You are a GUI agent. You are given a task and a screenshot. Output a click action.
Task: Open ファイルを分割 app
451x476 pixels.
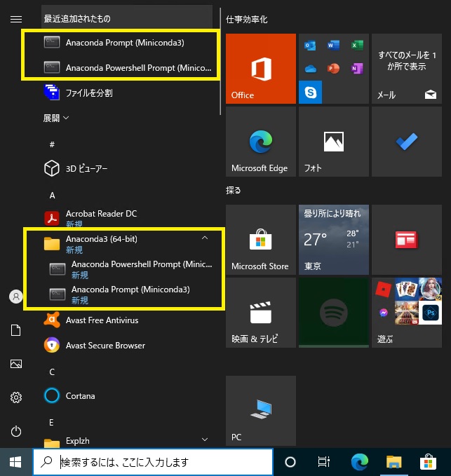tap(128, 93)
